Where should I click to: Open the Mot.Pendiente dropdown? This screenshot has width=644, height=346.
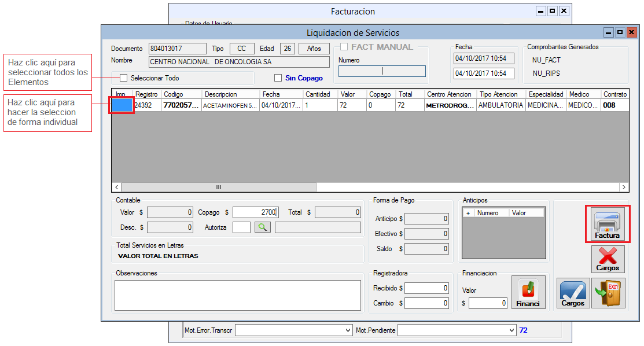point(511,330)
